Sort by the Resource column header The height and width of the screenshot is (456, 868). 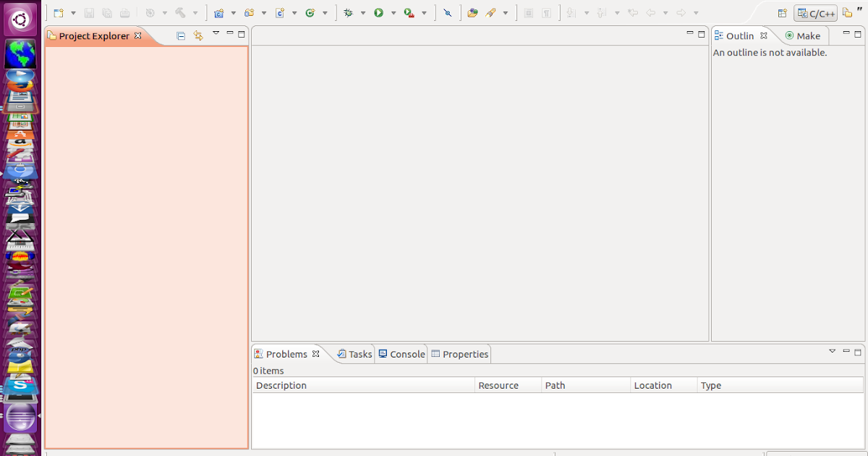[x=508, y=385]
